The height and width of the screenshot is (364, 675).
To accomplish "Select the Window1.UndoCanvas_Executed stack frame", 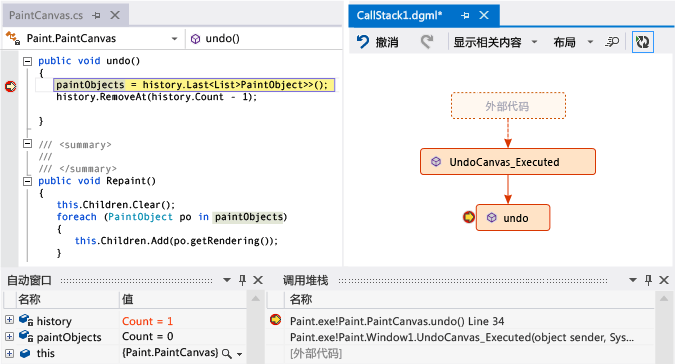I will tap(461, 337).
